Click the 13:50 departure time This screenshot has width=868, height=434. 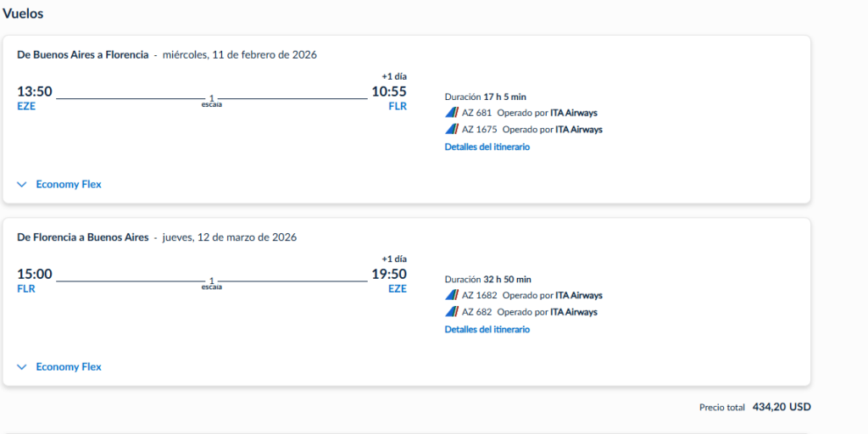coord(35,92)
